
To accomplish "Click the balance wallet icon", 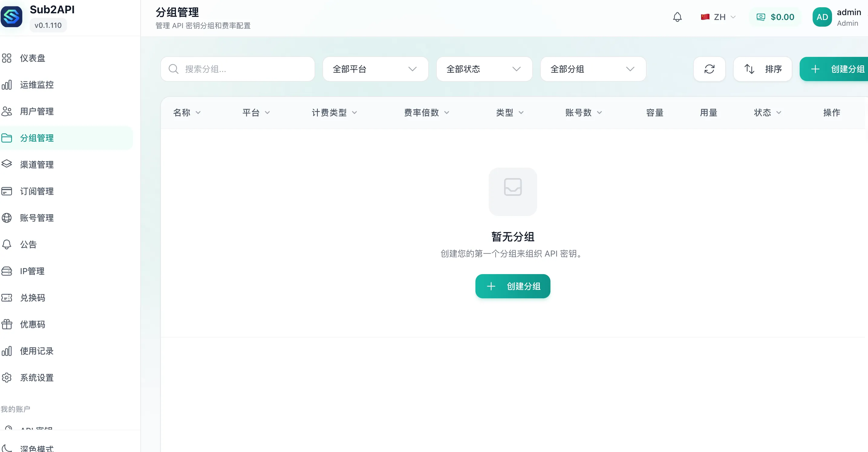I will (x=761, y=17).
